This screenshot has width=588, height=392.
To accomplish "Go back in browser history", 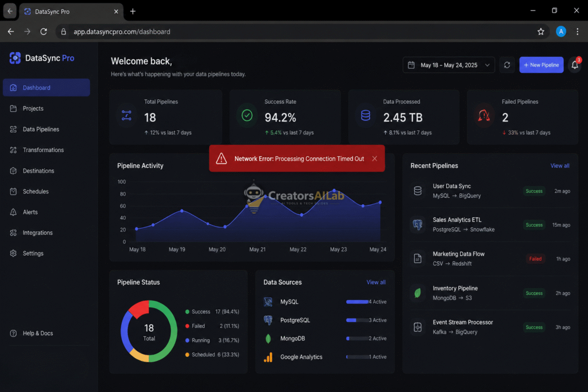I will [x=11, y=32].
